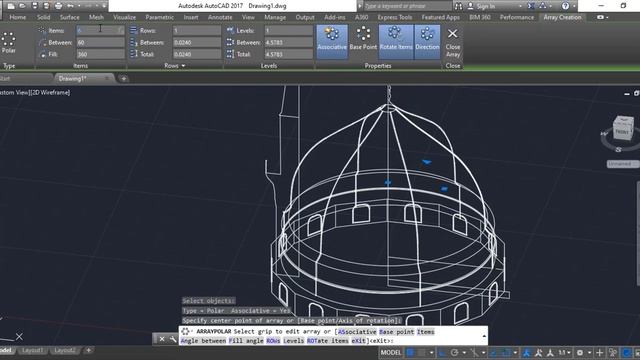Click the Plot (print) icon

tap(58, 6)
